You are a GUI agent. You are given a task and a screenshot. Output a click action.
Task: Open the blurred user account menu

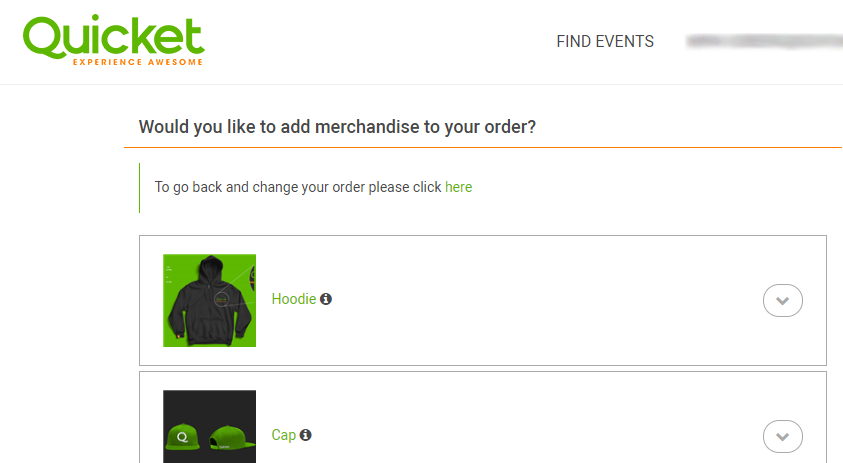(762, 42)
